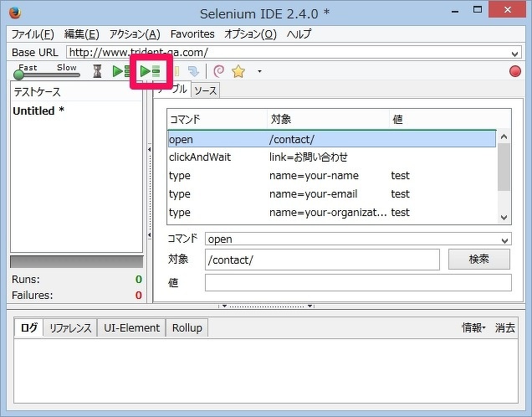
Task: Click the hourglass scheduler icon
Action: [97, 72]
